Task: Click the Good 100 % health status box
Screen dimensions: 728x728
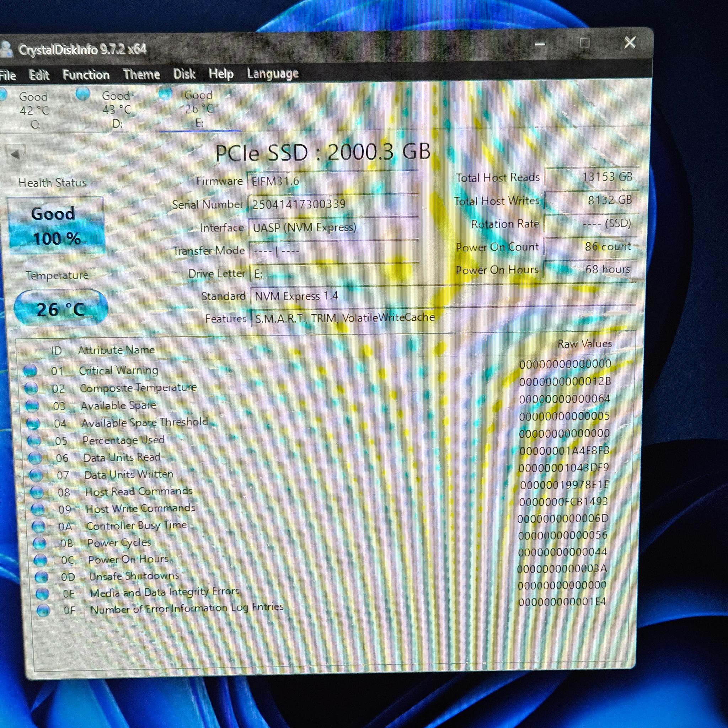Action: [56, 226]
